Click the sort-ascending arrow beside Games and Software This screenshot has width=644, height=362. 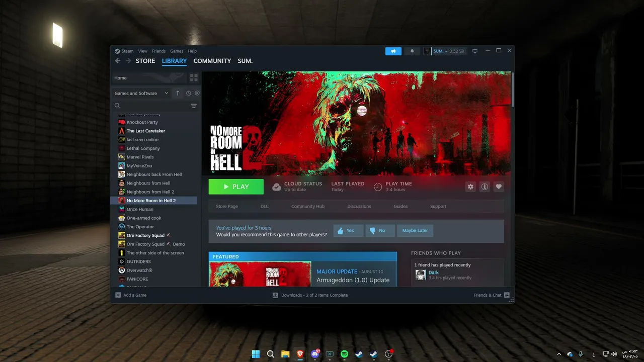(x=178, y=93)
